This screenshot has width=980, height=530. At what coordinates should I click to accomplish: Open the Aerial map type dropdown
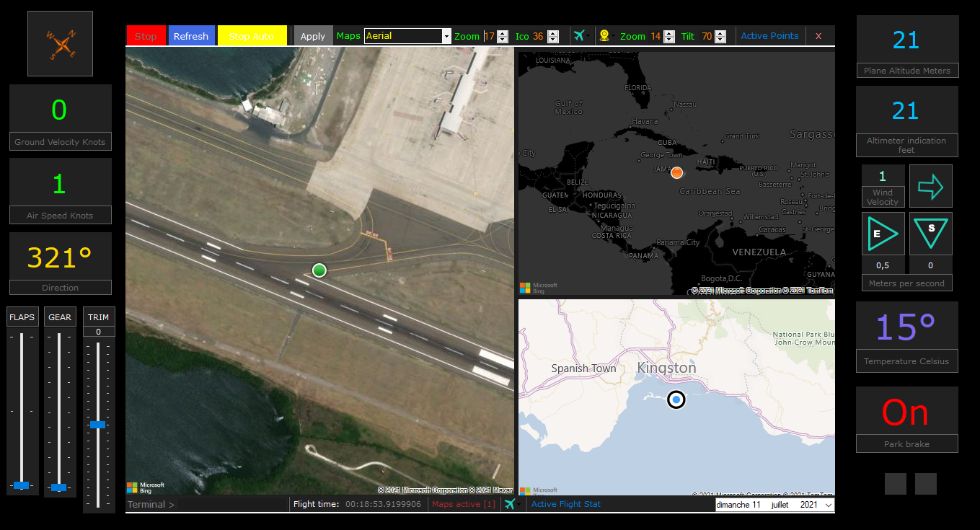(x=446, y=36)
